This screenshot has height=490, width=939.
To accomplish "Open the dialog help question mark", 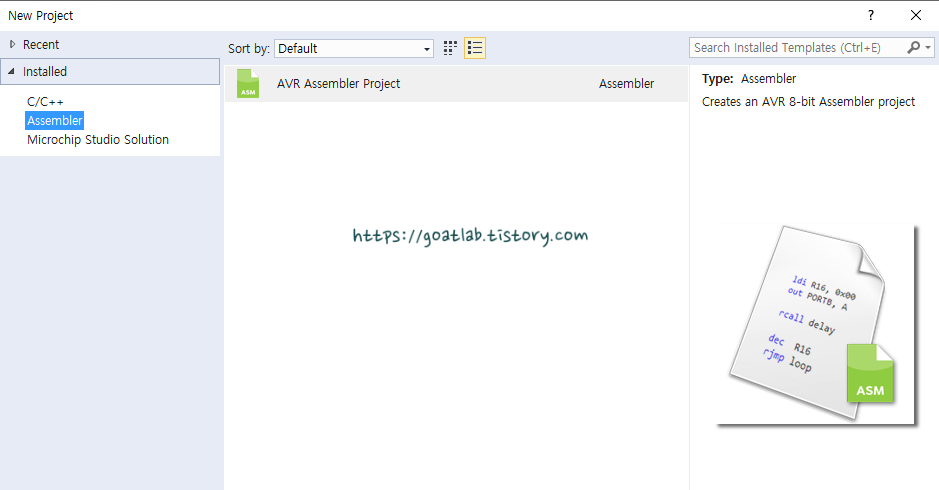I will click(871, 16).
